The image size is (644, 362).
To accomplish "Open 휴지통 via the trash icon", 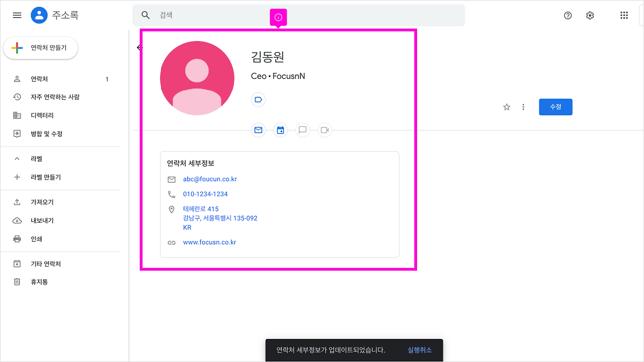I will [x=17, y=282].
